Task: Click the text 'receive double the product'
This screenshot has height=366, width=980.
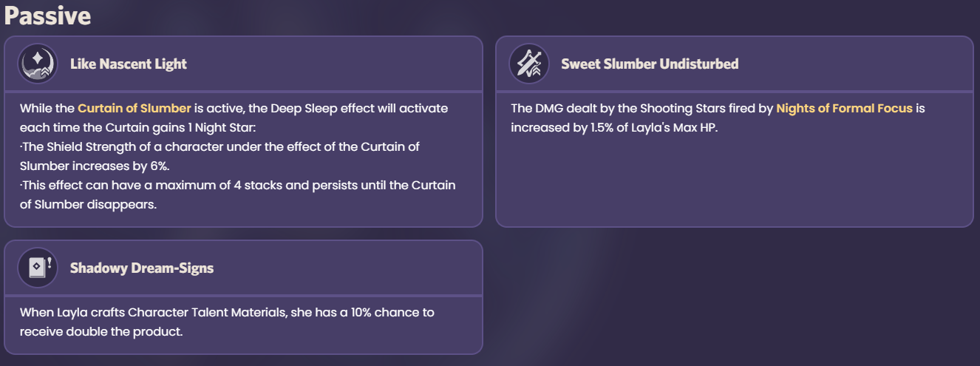Action: 101,331
